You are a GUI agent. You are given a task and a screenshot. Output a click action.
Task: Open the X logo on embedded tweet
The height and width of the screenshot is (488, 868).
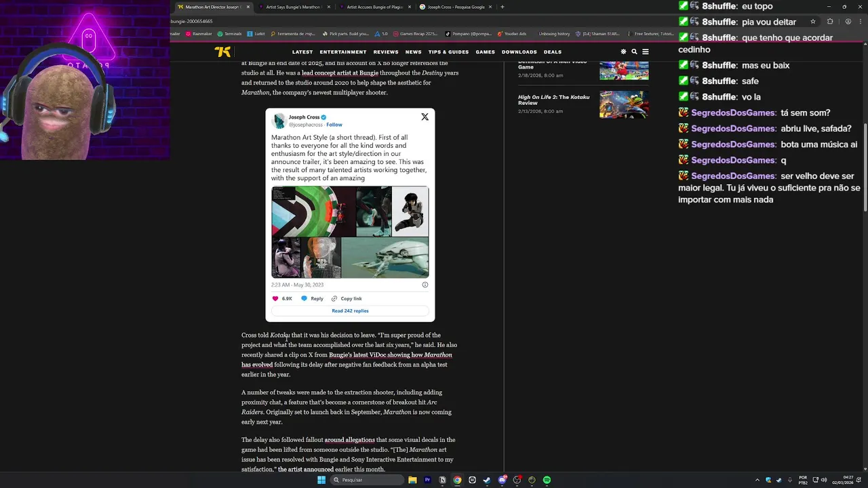(425, 117)
